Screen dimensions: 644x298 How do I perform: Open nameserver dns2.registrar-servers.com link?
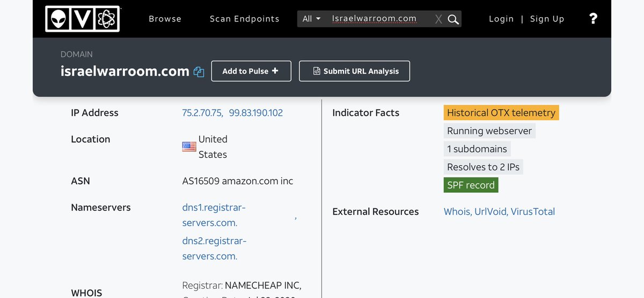pyautogui.click(x=214, y=249)
